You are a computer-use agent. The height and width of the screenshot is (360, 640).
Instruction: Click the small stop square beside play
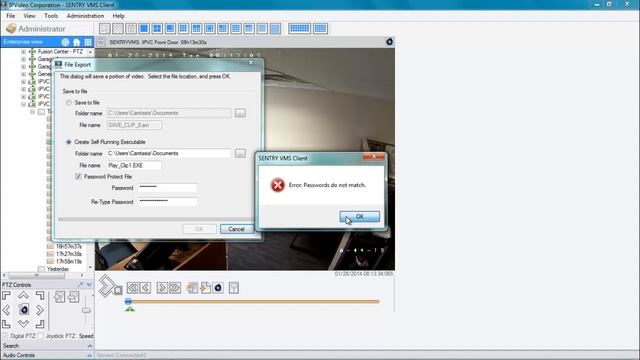pyautogui.click(x=118, y=290)
